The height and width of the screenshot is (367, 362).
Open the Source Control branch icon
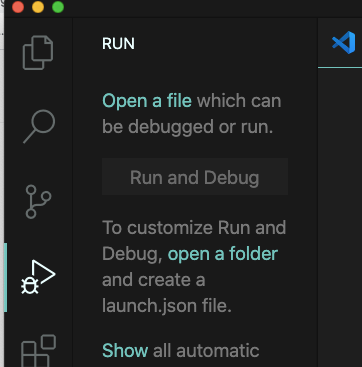click(x=38, y=202)
